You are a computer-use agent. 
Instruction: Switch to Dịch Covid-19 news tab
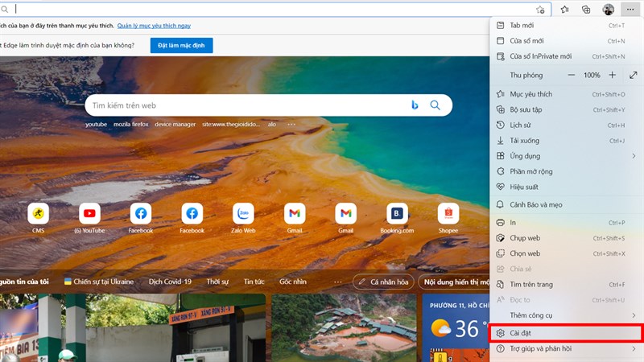pyautogui.click(x=170, y=282)
